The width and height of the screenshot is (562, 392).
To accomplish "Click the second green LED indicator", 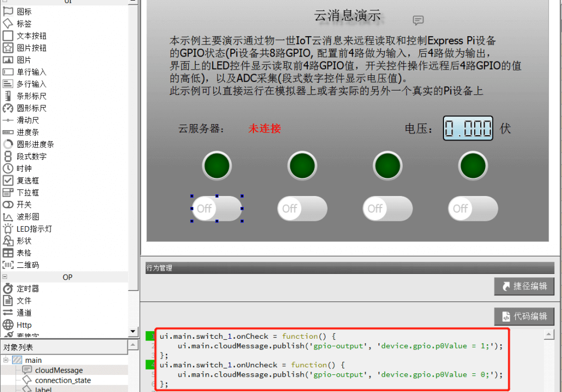I will click(302, 166).
